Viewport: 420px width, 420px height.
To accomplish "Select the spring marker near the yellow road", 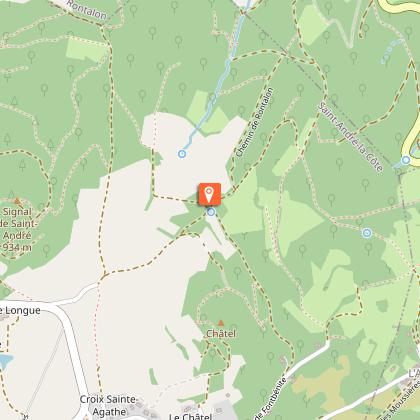I will [406, 160].
